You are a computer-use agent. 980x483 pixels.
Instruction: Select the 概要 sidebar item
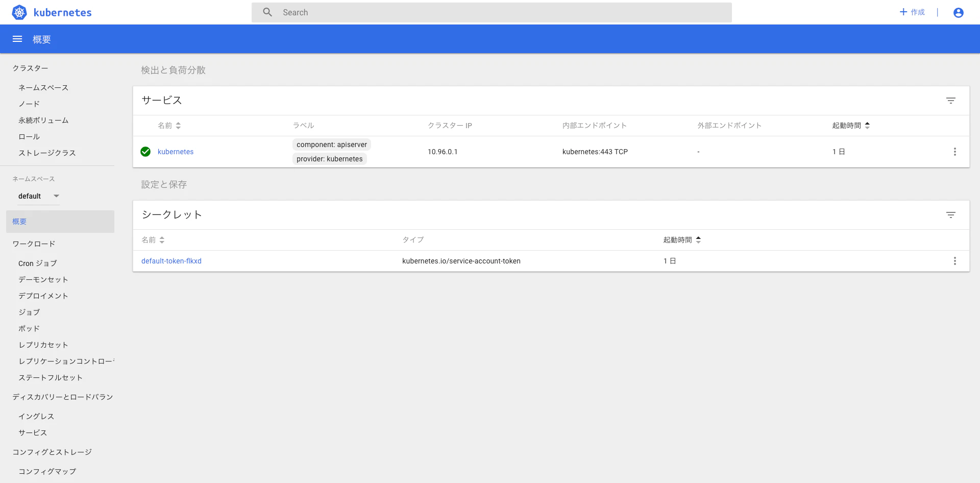coord(60,222)
